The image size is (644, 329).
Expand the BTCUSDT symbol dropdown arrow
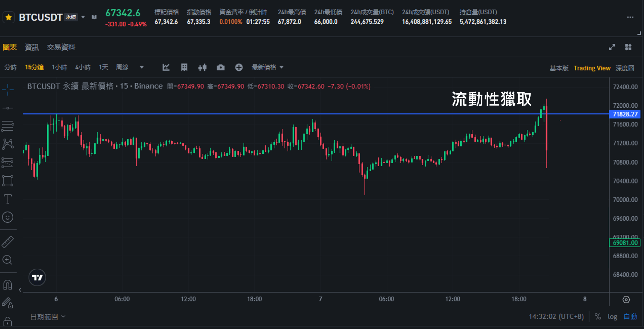[83, 17]
